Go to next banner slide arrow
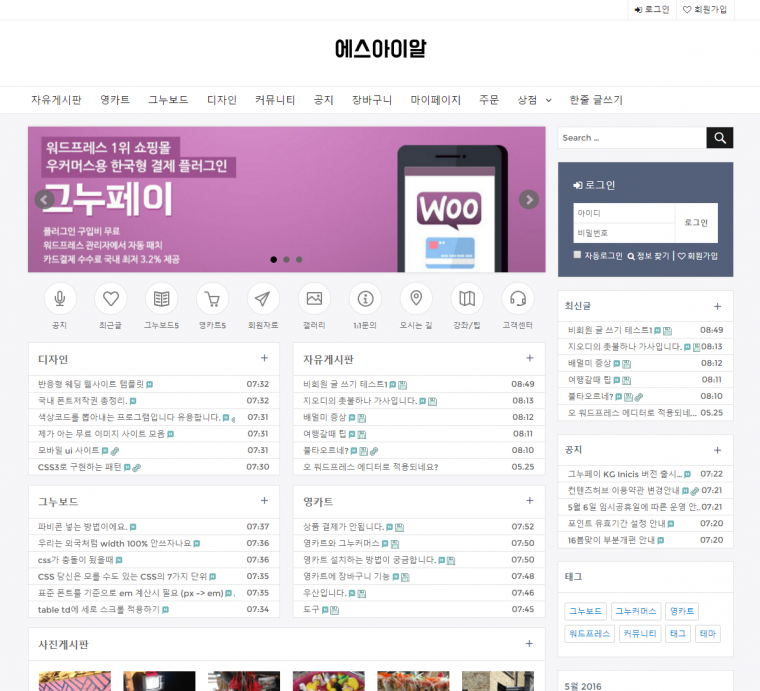 (x=529, y=199)
